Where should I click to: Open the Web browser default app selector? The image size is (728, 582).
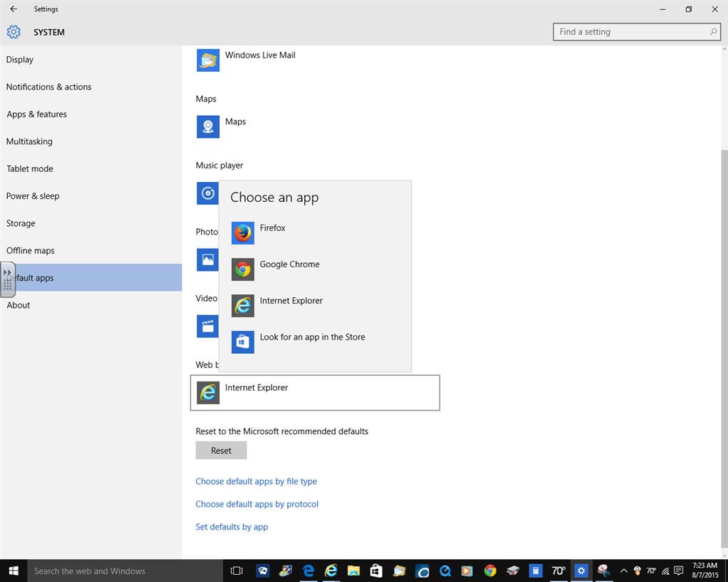point(315,393)
